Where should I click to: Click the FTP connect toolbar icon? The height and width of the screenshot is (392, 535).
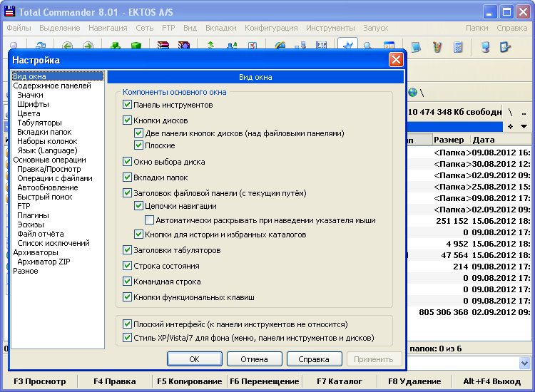[322, 46]
